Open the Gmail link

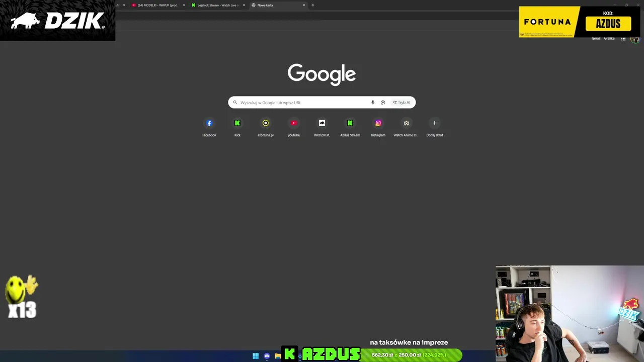tap(596, 39)
